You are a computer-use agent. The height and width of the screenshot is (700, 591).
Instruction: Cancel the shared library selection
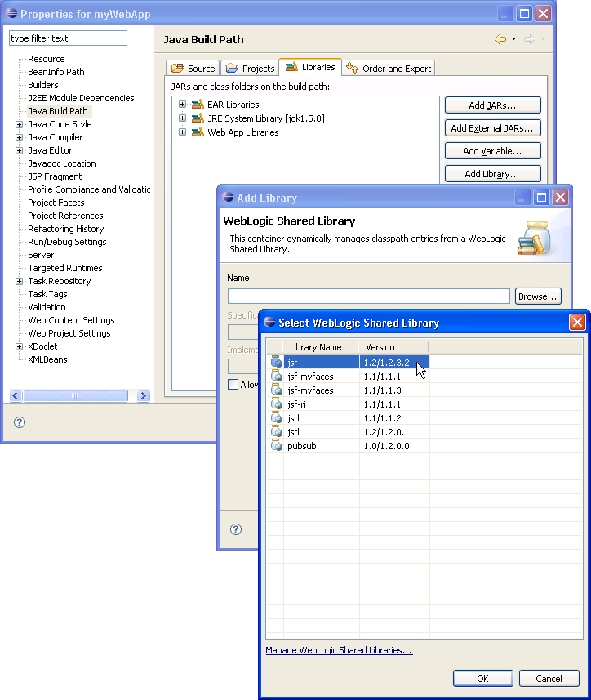pyautogui.click(x=549, y=679)
